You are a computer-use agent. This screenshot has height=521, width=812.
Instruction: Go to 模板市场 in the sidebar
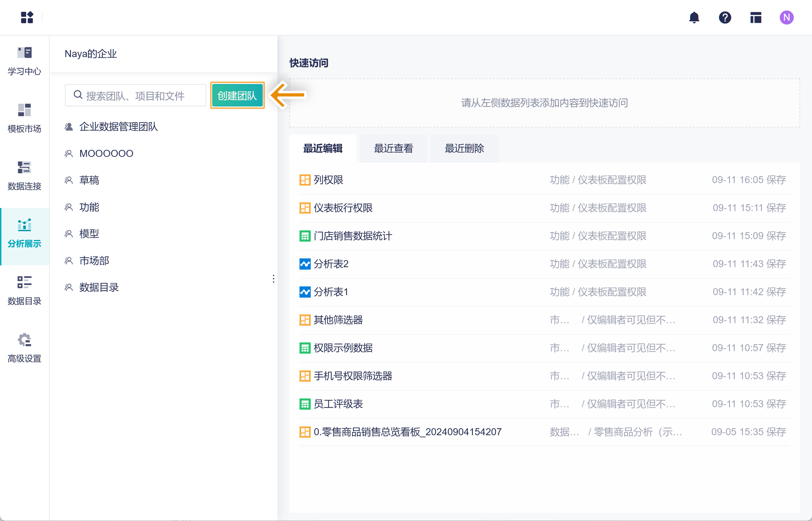(25, 119)
